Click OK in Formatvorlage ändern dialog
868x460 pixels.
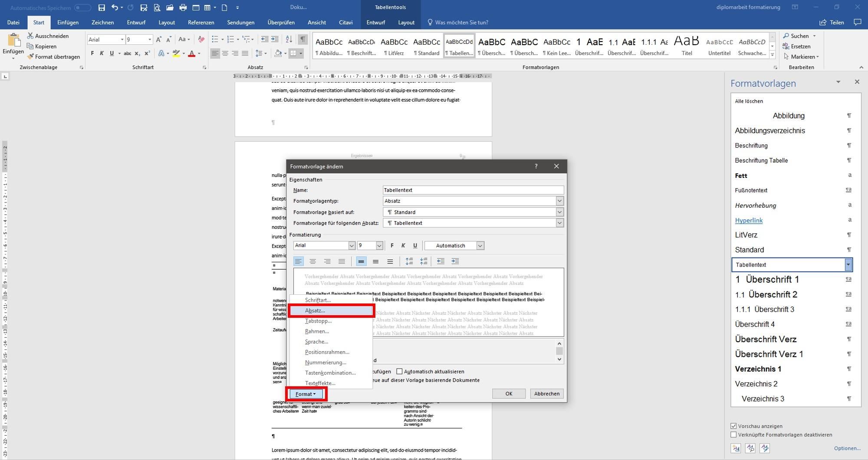click(509, 394)
